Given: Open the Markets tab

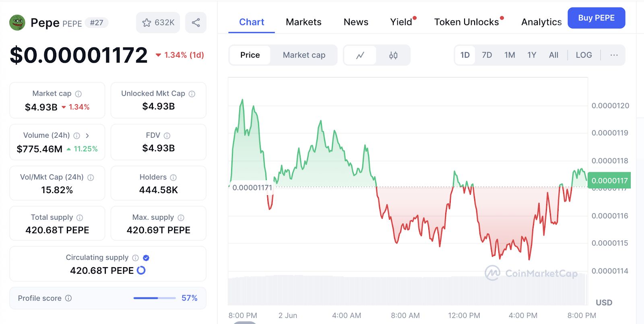Looking at the screenshot, I should click(x=303, y=22).
